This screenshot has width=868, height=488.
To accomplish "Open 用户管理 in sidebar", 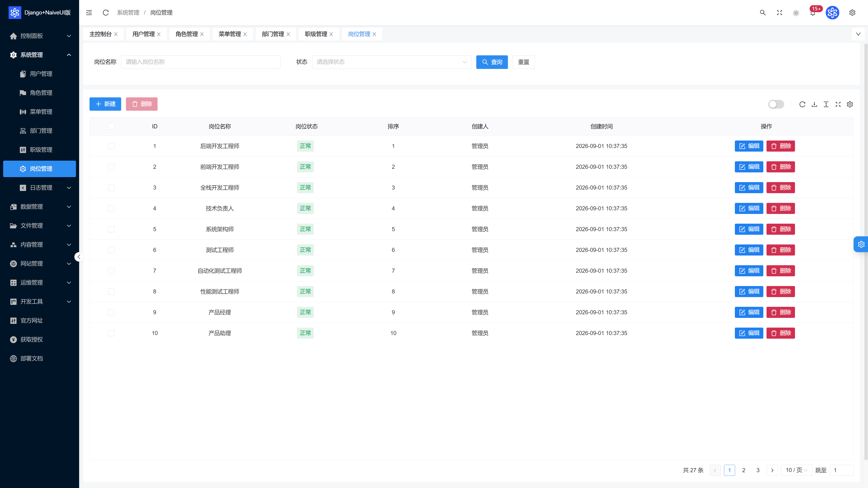I will [x=39, y=74].
